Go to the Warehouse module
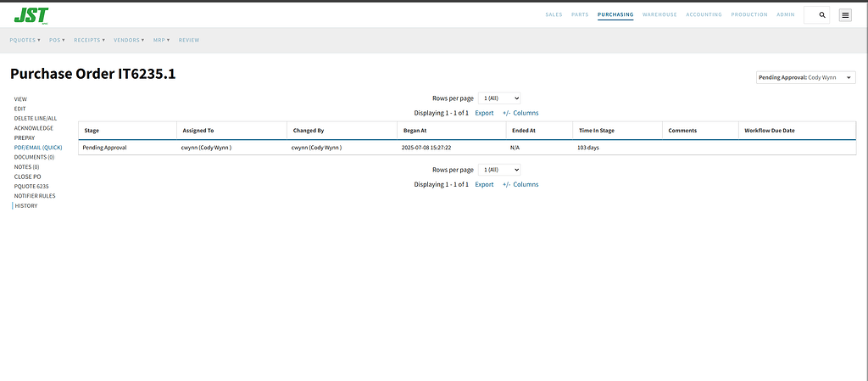The width and height of the screenshot is (868, 381). pyautogui.click(x=659, y=15)
